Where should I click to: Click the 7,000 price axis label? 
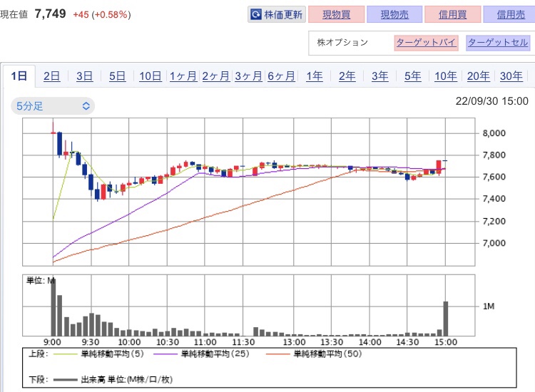[x=494, y=243]
